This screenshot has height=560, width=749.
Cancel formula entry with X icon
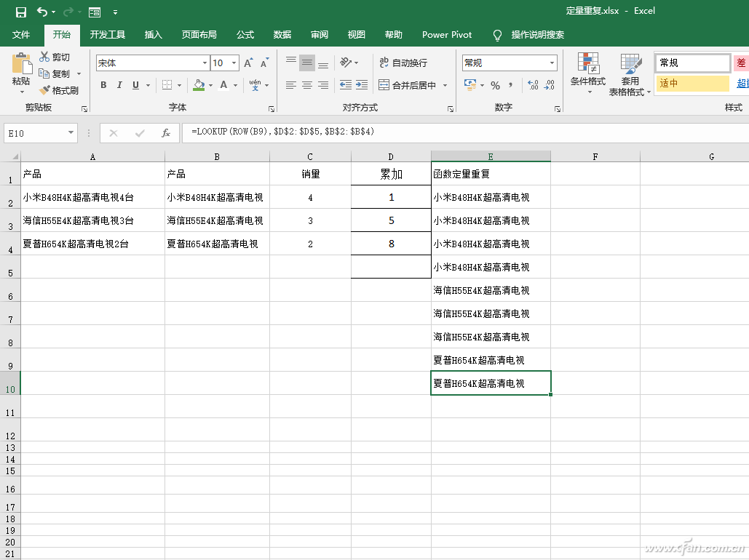point(114,132)
